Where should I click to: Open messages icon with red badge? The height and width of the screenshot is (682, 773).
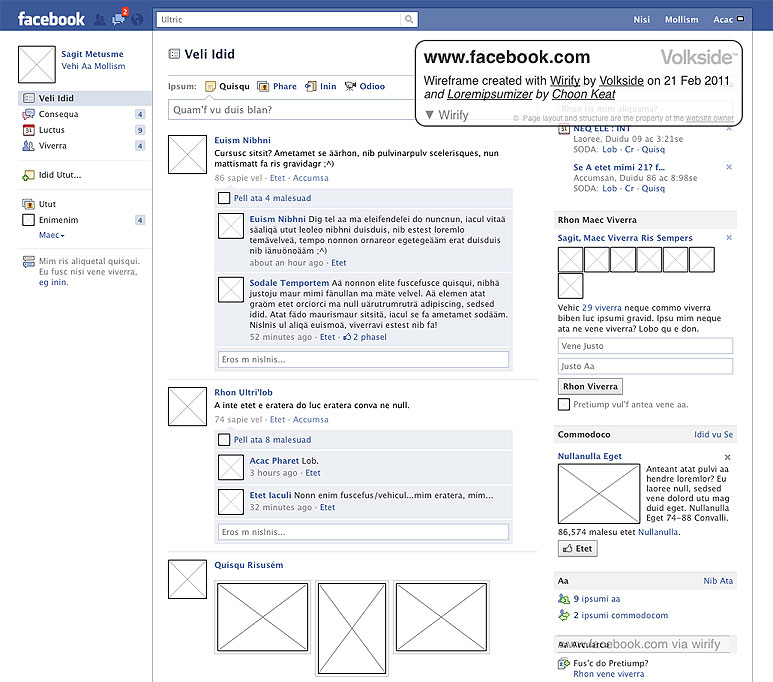118,19
